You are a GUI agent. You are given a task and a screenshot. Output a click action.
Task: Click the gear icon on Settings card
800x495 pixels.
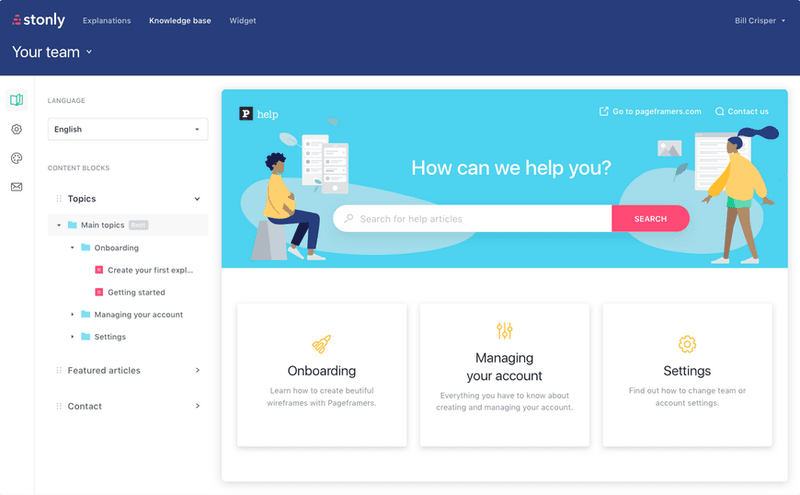point(687,344)
